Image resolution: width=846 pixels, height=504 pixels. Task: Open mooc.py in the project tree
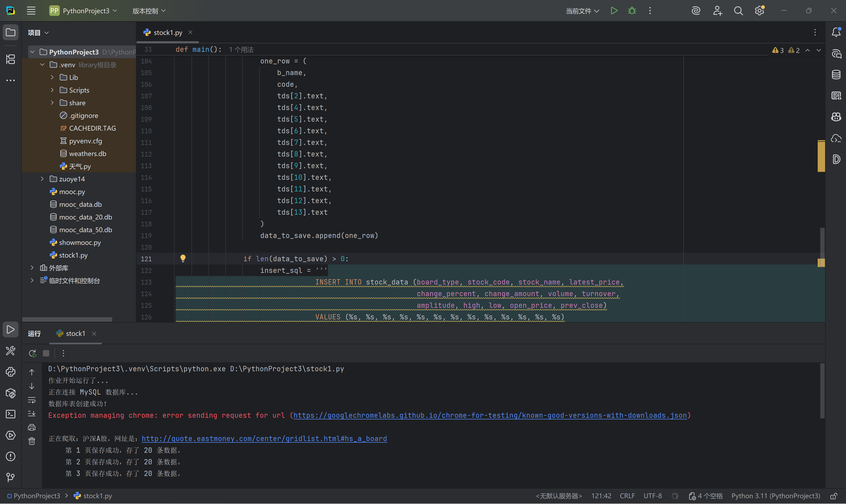pos(72,192)
